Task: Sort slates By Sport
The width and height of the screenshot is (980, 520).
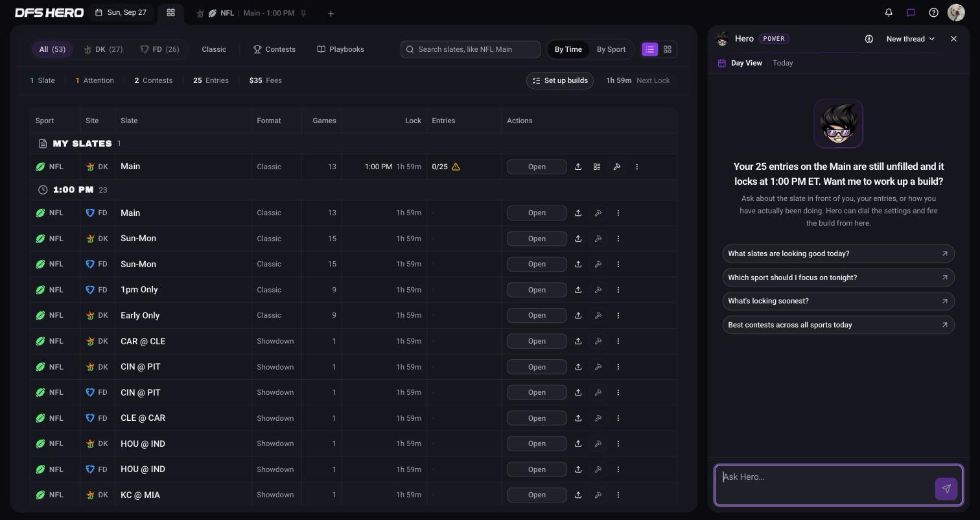Action: pyautogui.click(x=611, y=49)
